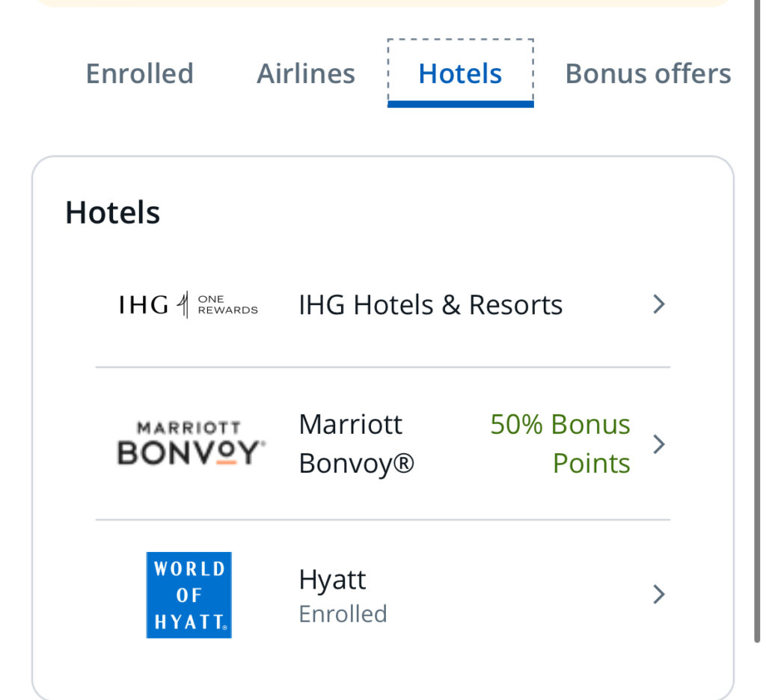Image resolution: width=766 pixels, height=700 pixels.
Task: Click the blue underline beneath Hotels tab
Action: pyautogui.click(x=460, y=104)
